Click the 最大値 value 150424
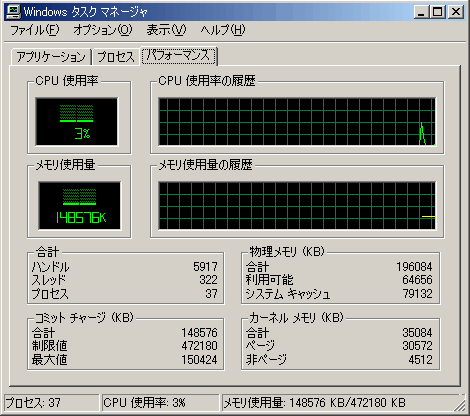This screenshot has width=470, height=416. pyautogui.click(x=199, y=360)
